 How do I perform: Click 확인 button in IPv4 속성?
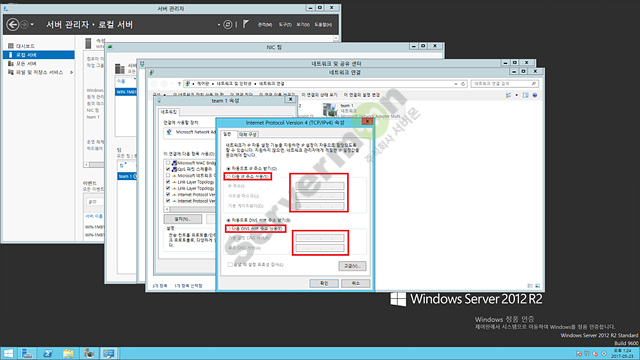(324, 283)
